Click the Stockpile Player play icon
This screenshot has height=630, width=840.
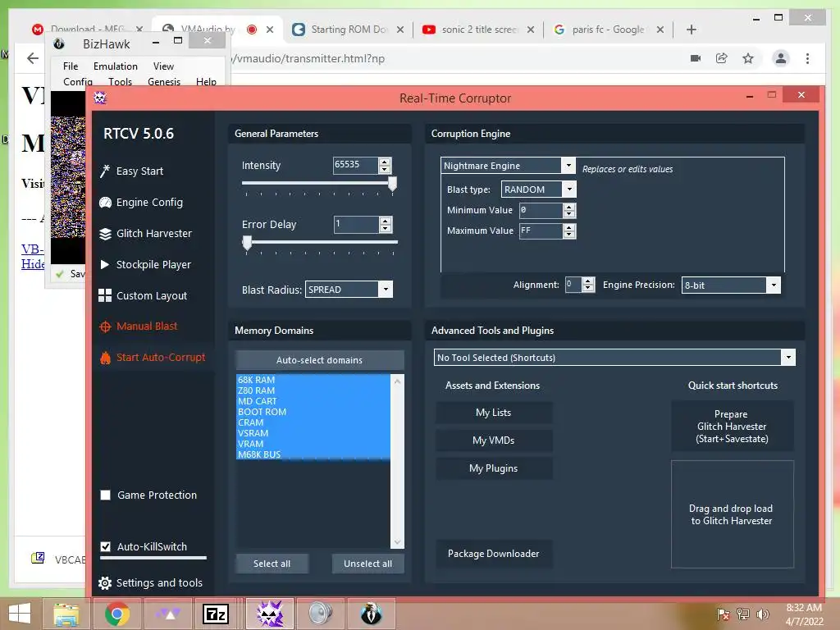[x=104, y=265]
